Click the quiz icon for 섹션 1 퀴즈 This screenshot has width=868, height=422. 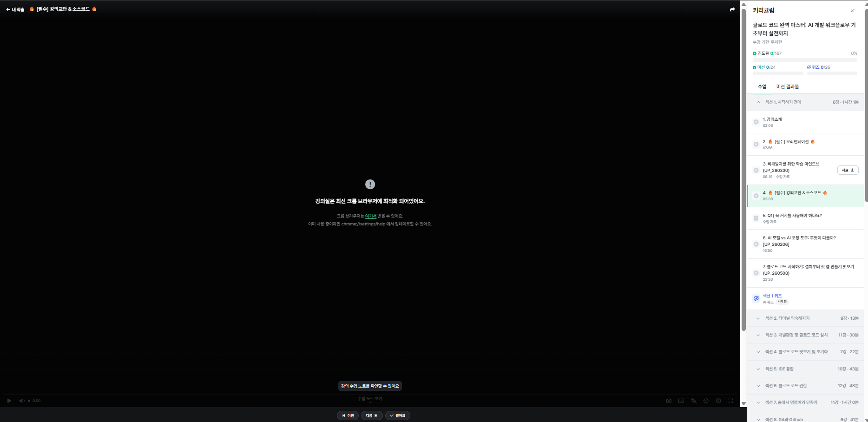tap(756, 298)
